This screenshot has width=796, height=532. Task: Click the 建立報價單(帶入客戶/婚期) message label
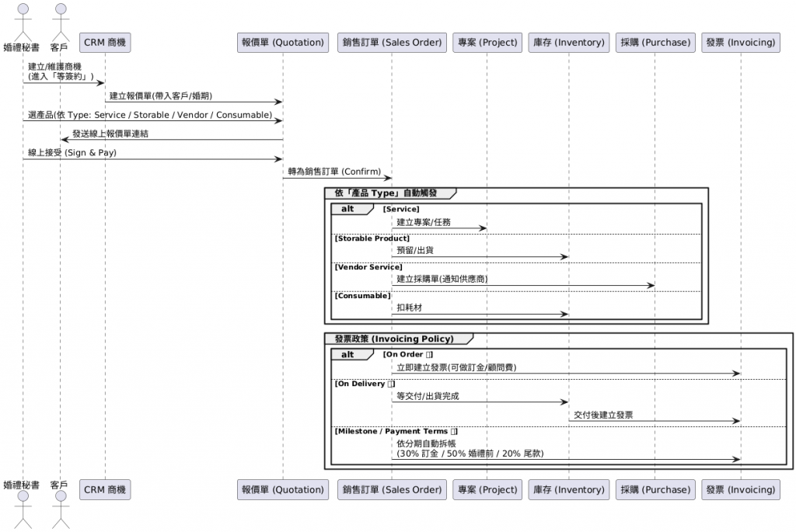161,96
